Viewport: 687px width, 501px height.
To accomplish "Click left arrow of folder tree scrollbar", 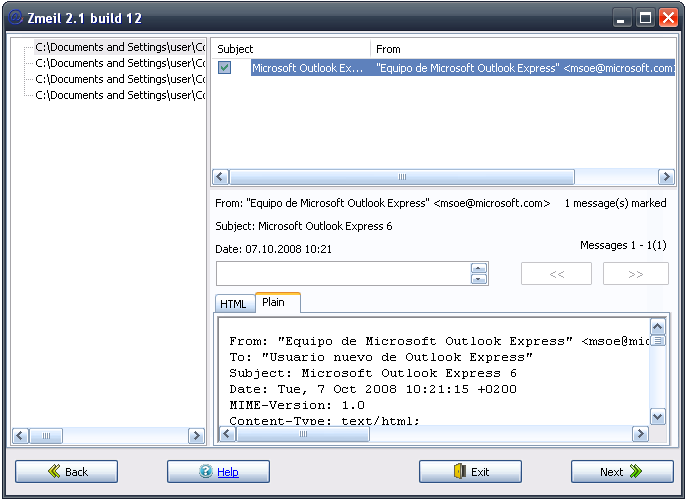I will tap(20, 436).
